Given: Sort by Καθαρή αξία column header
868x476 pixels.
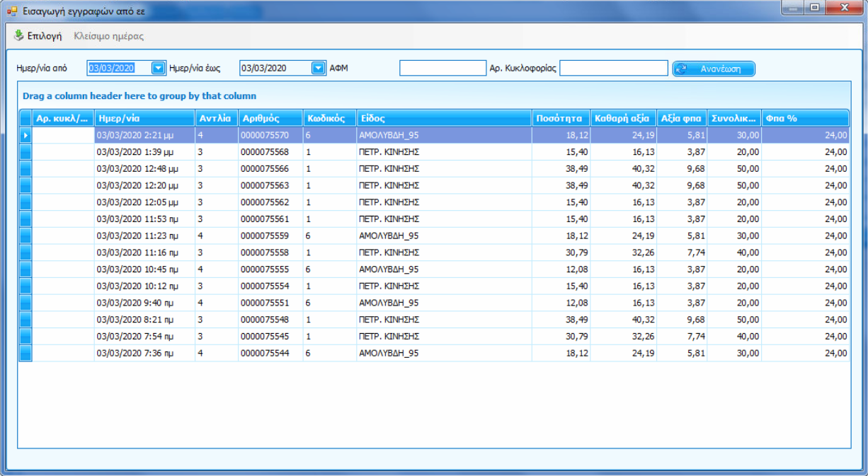Looking at the screenshot, I should pyautogui.click(x=623, y=118).
